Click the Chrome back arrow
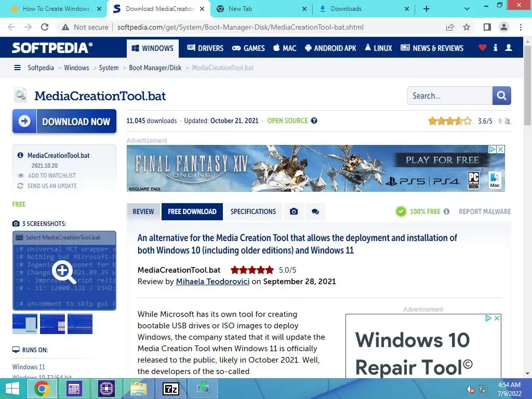The width and height of the screenshot is (532, 399). click(x=11, y=27)
